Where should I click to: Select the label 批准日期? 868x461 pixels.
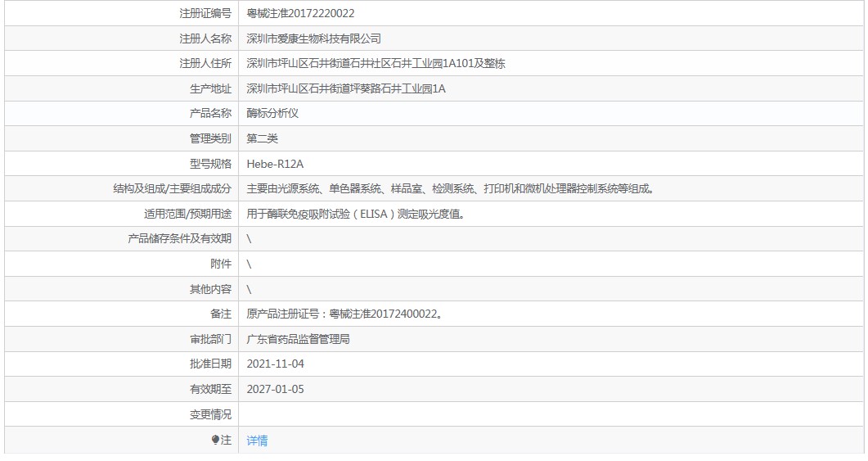pos(210,364)
